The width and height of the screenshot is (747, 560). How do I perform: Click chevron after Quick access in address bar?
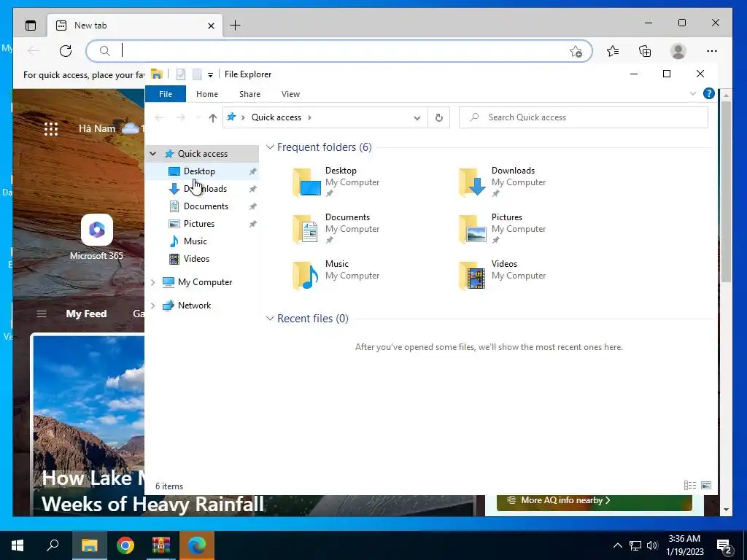pos(309,117)
